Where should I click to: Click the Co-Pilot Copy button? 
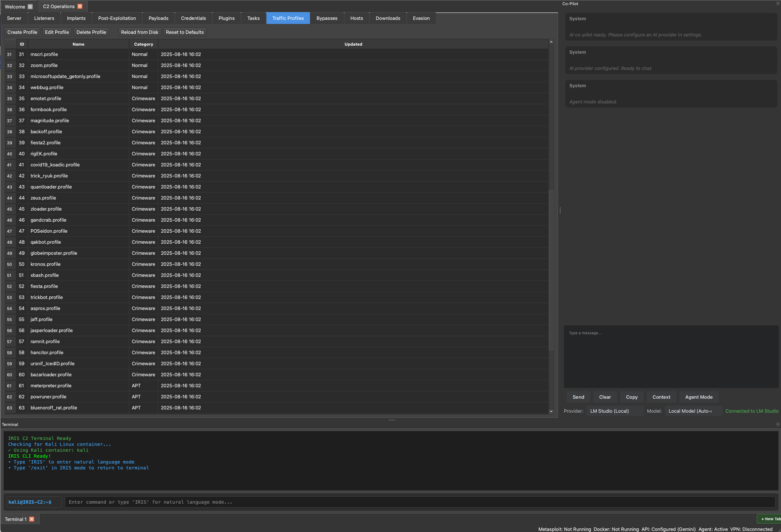(632, 397)
